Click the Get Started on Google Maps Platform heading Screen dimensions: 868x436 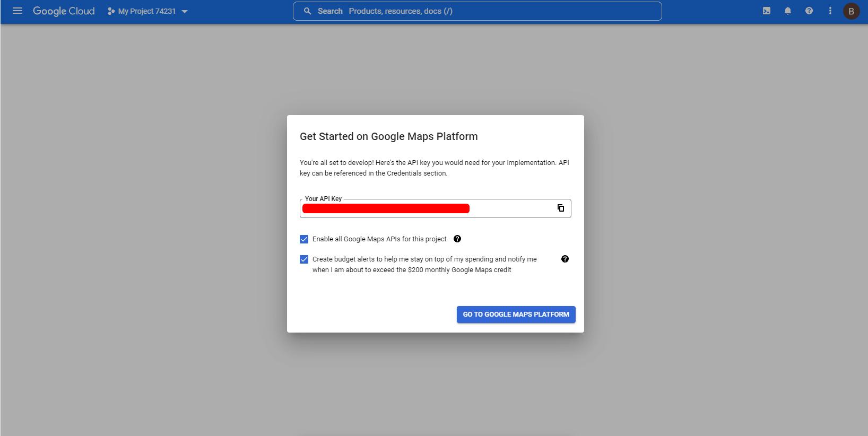(389, 136)
